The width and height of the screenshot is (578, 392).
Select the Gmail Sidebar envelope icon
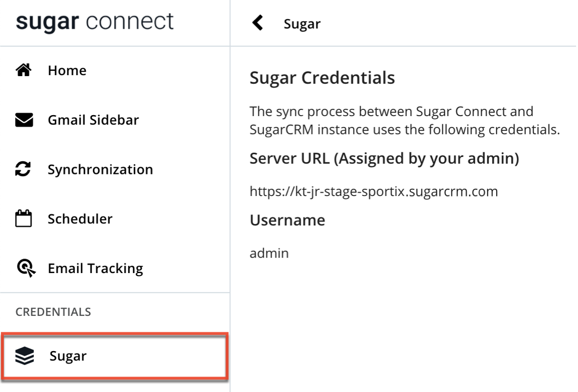(23, 120)
